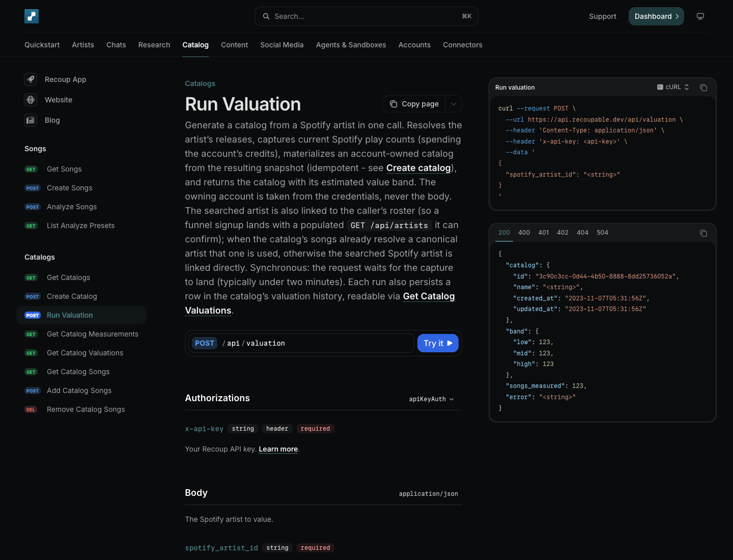
Task: Open the apiKeyAuth authorization dropdown
Action: (432, 399)
